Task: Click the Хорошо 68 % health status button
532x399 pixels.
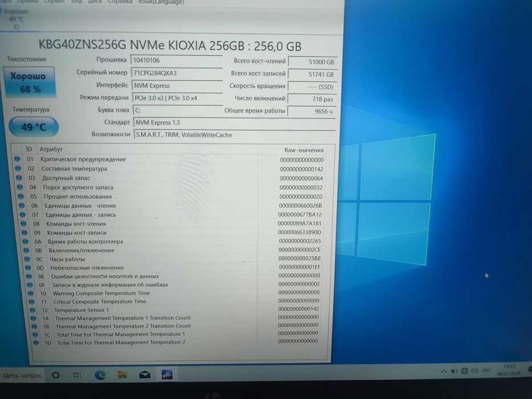Action: click(30, 82)
